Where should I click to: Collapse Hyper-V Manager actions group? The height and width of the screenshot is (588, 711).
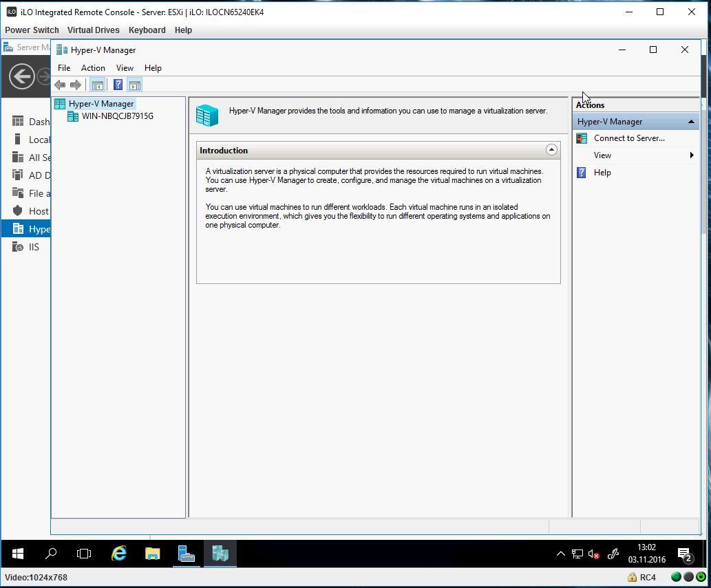pos(691,122)
